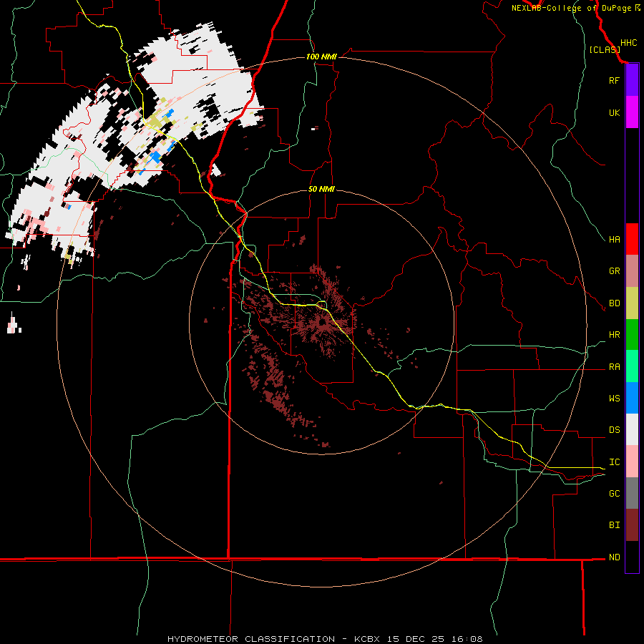644x644 pixels.
Task: Click the 100 NMI range ring label
Action: click(321, 57)
